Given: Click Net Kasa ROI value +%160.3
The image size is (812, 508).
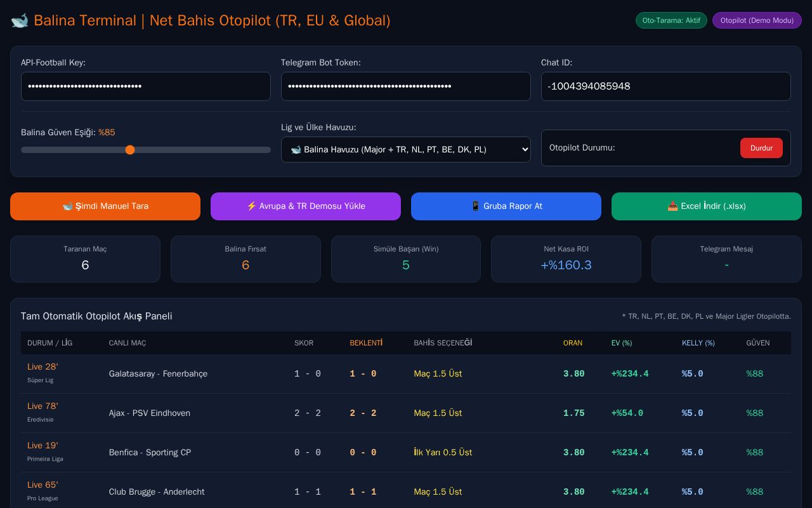Looking at the screenshot, I should 566,265.
